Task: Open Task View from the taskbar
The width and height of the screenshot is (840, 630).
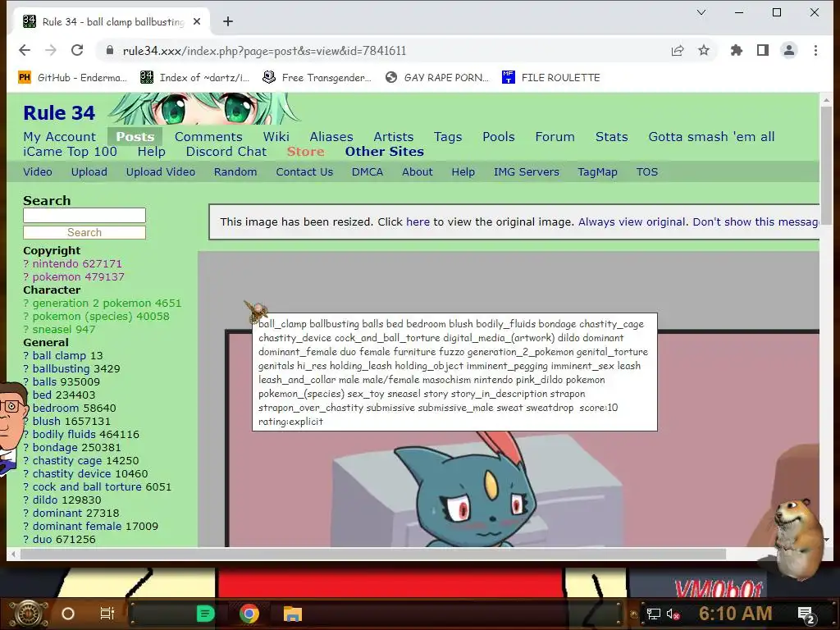Action: [107, 614]
